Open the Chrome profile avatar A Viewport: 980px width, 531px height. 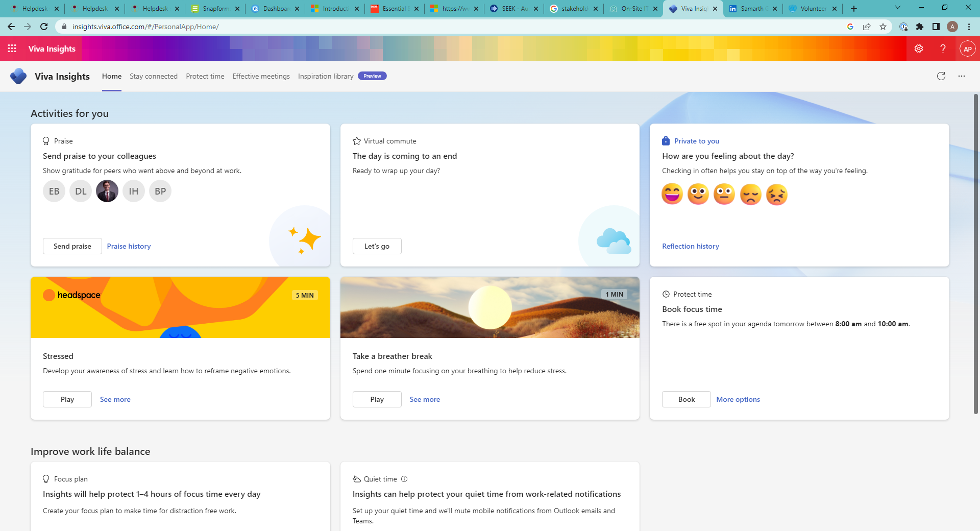pos(952,27)
